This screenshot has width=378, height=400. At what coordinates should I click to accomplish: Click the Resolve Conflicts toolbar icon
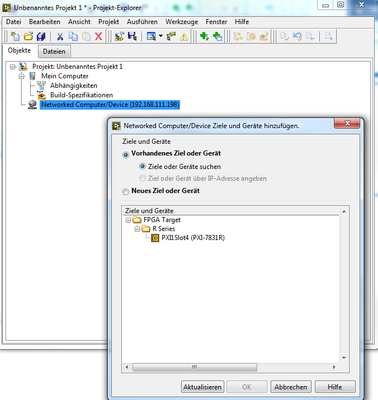(x=171, y=36)
